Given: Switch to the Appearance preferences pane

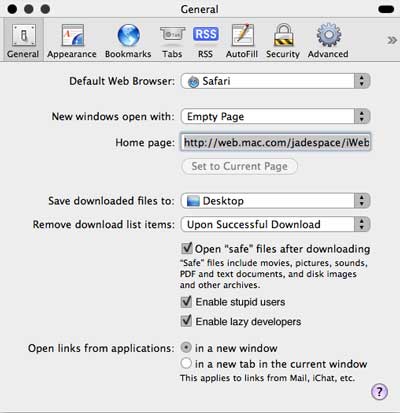Looking at the screenshot, I should [x=72, y=40].
